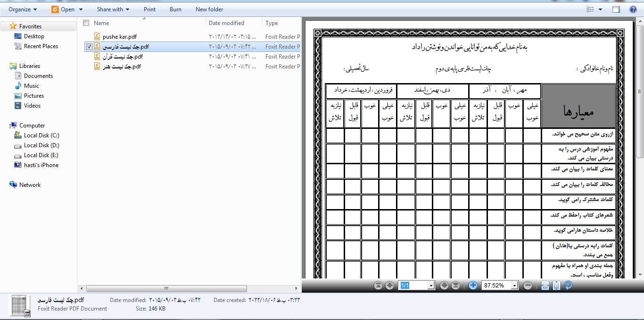The height and width of the screenshot is (320, 644).
Task: Go to next page in preview toolbar
Action: point(444,286)
